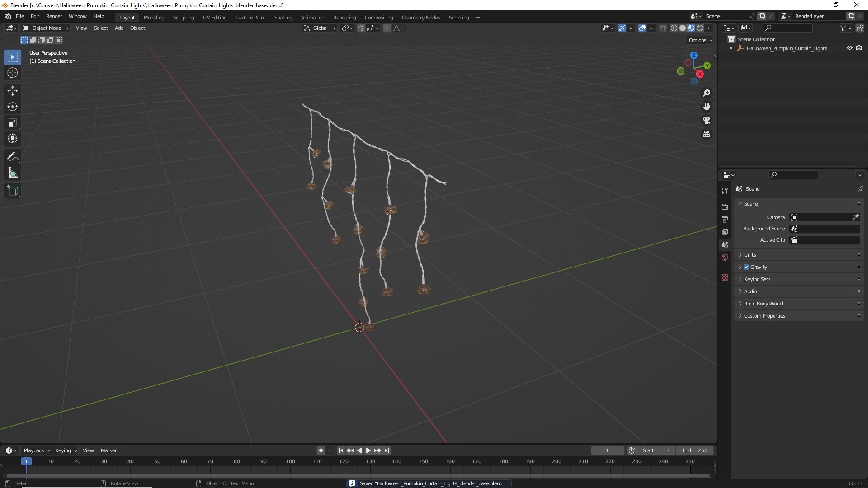The image size is (868, 488).
Task: Open the Render properties tab icon
Action: [x=725, y=206]
